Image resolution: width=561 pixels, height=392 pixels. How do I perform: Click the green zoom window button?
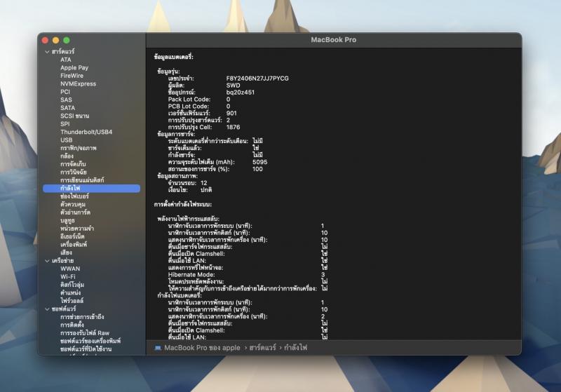coord(67,41)
